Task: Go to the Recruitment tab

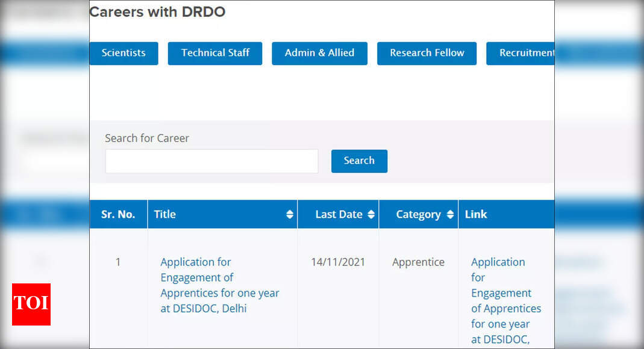Action: pyautogui.click(x=521, y=54)
